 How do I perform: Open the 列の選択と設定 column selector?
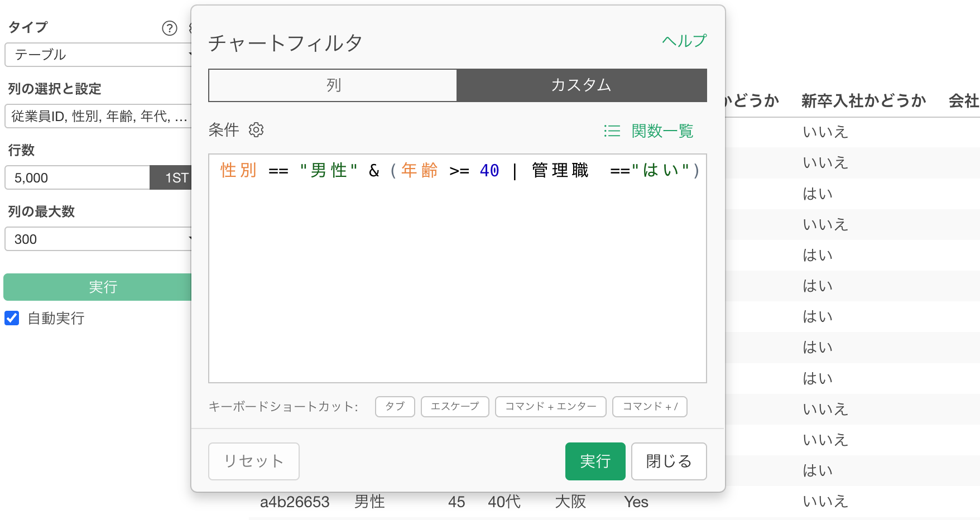click(x=98, y=116)
